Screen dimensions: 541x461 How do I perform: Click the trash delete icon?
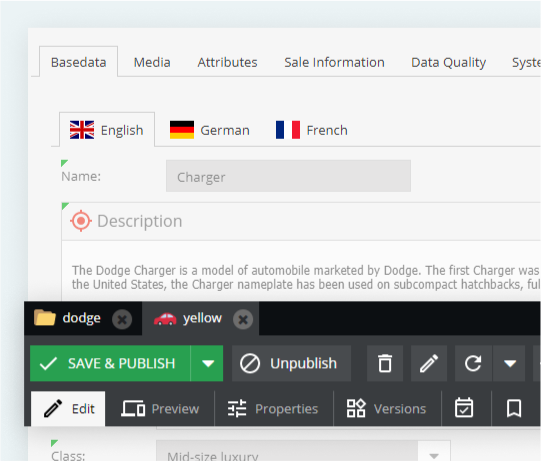[385, 363]
